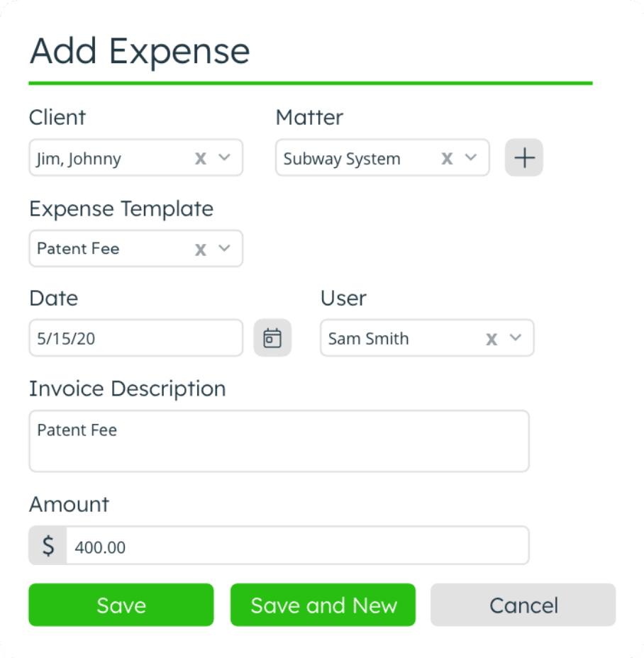Viewport: 644px width, 658px height.
Task: Click the plus icon to add a matter
Action: point(523,157)
